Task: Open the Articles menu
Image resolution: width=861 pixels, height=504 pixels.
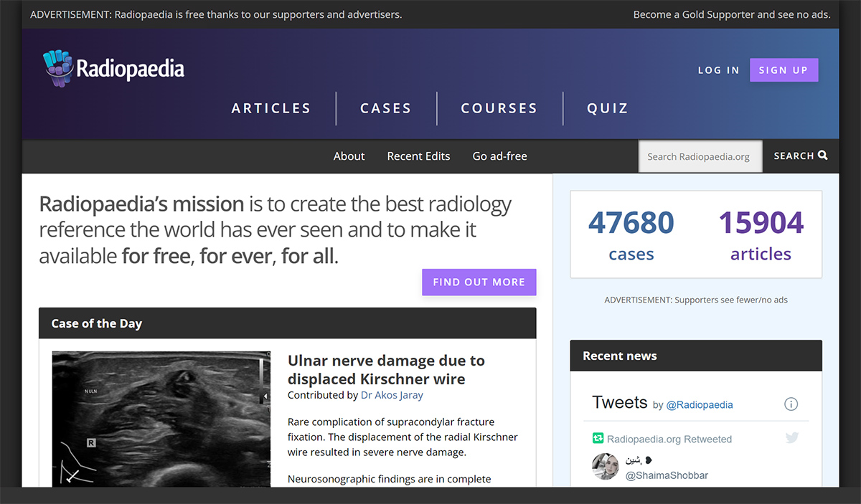Action: point(271,108)
